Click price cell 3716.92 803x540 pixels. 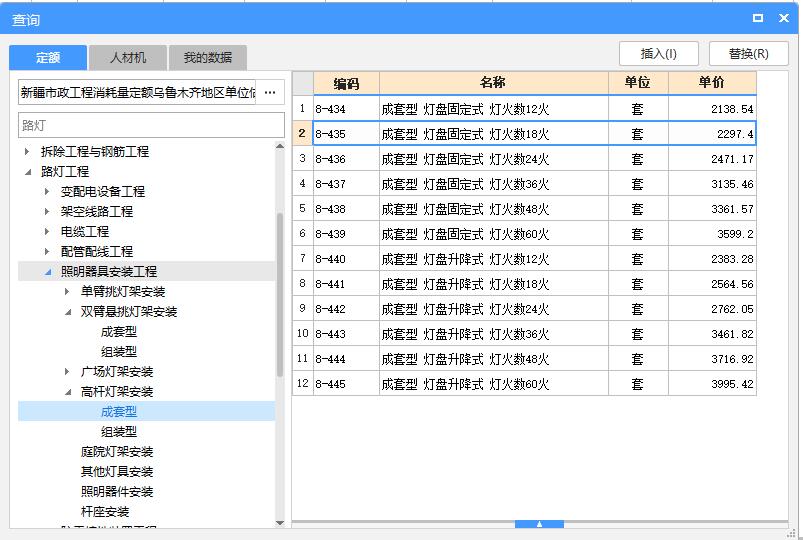(x=712, y=359)
